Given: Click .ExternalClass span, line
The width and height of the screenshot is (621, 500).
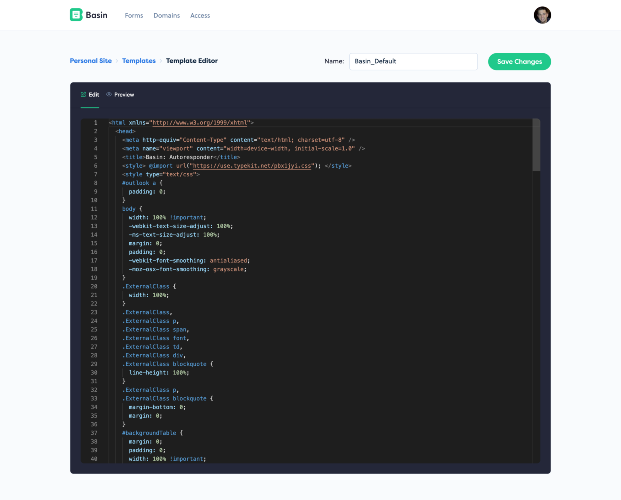Looking at the screenshot, I should click(156, 330).
